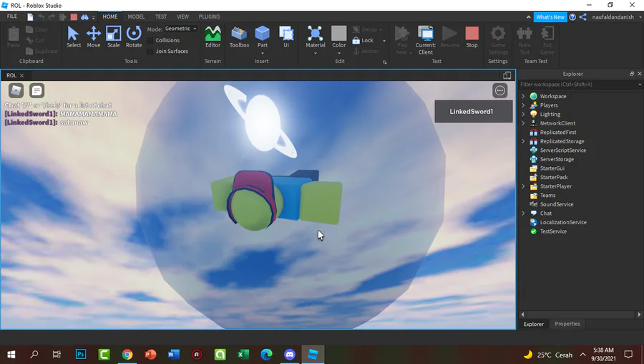
Task: Switch to the TEST ribbon tab
Action: (x=161, y=17)
